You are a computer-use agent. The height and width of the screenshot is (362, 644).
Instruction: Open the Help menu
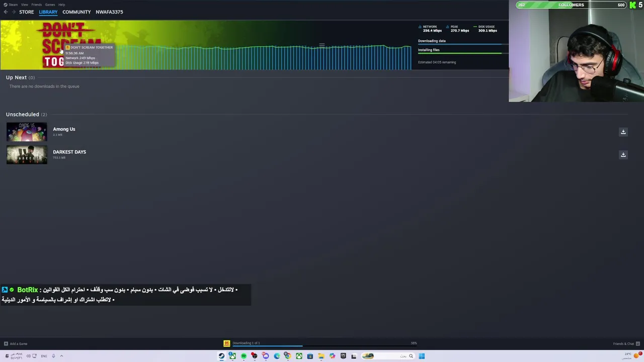[x=61, y=5]
